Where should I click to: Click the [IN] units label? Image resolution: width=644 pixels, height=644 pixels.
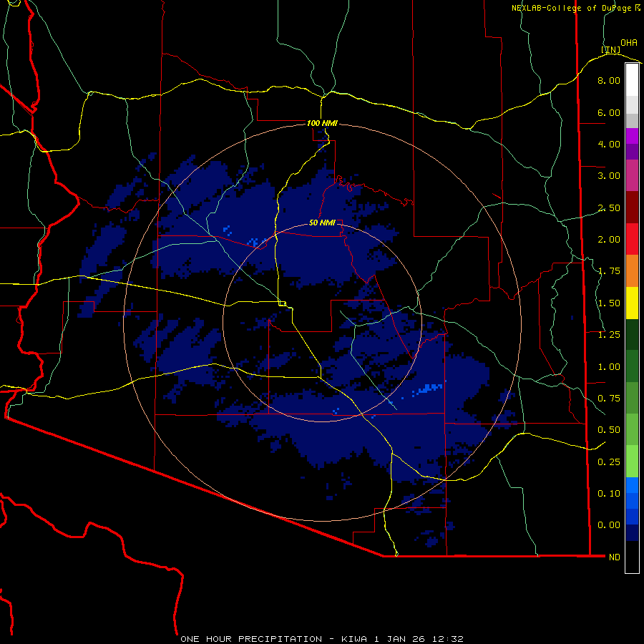click(611, 49)
